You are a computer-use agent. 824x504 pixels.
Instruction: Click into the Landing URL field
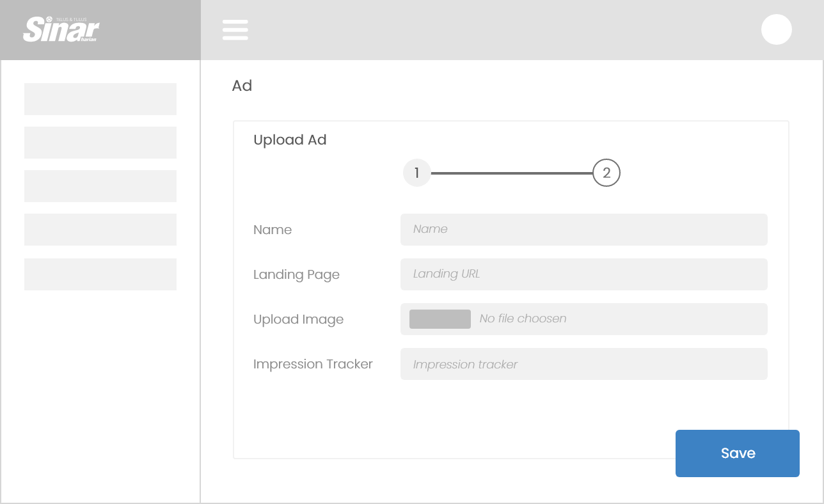tap(583, 274)
